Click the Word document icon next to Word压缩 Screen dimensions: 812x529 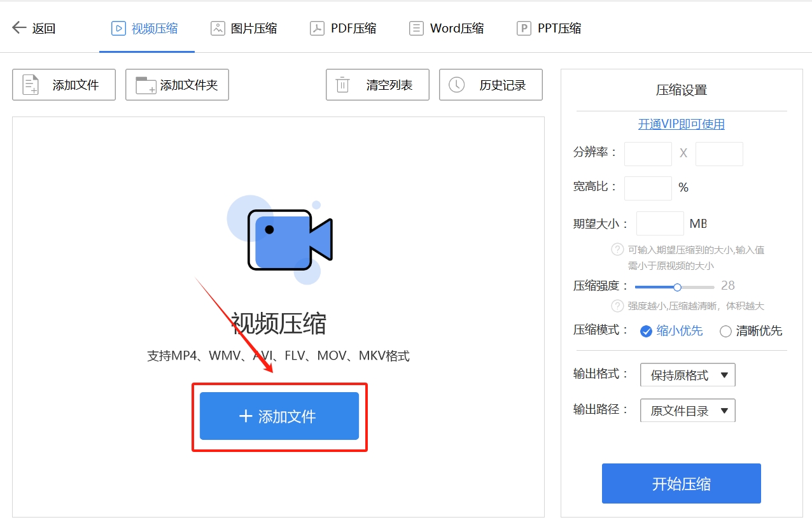coord(417,27)
